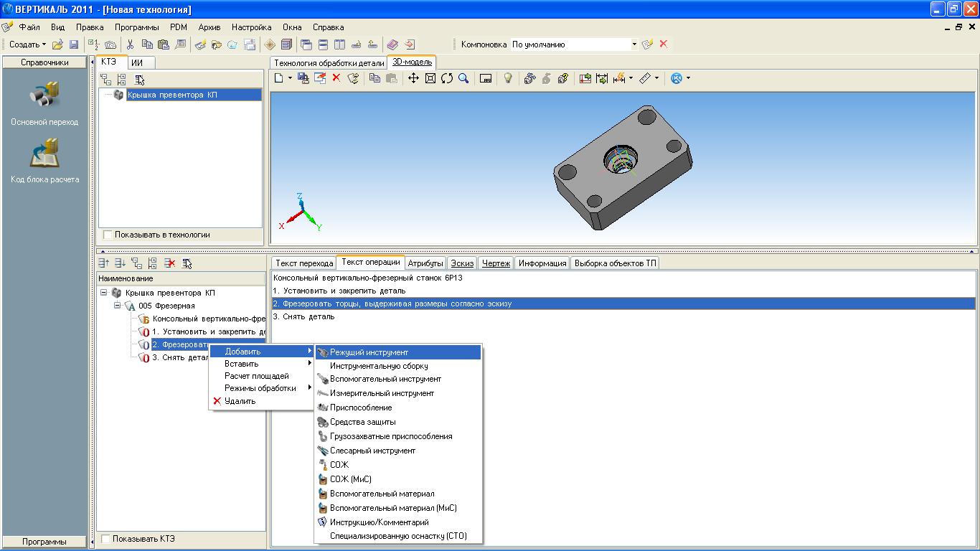Choose Режущий инструмент from submenu
The height and width of the screenshot is (551, 980).
click(x=398, y=352)
